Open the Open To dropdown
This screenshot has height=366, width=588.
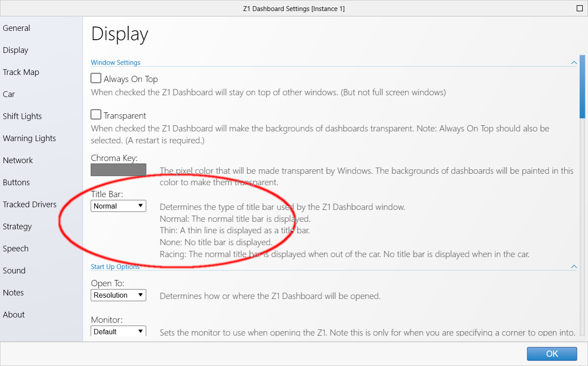(x=118, y=295)
